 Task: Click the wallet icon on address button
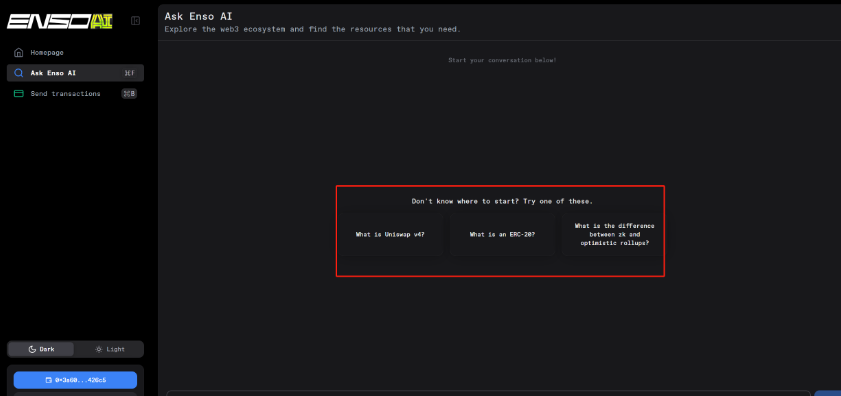pyautogui.click(x=49, y=380)
